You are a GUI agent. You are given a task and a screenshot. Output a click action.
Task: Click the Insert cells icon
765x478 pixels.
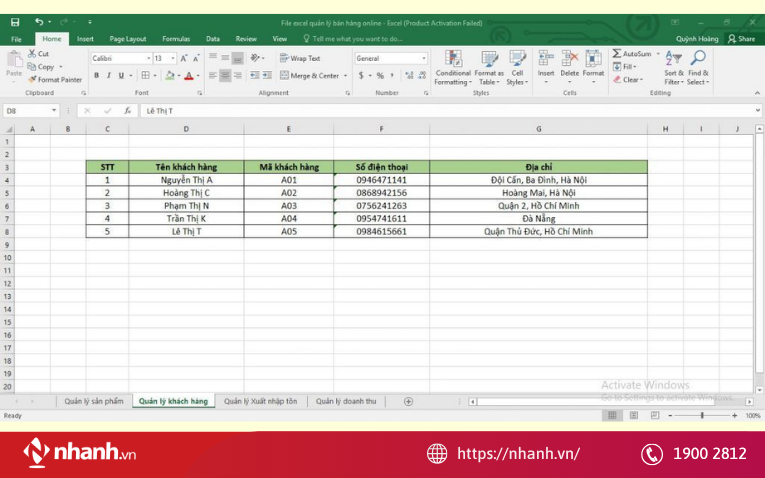point(546,59)
